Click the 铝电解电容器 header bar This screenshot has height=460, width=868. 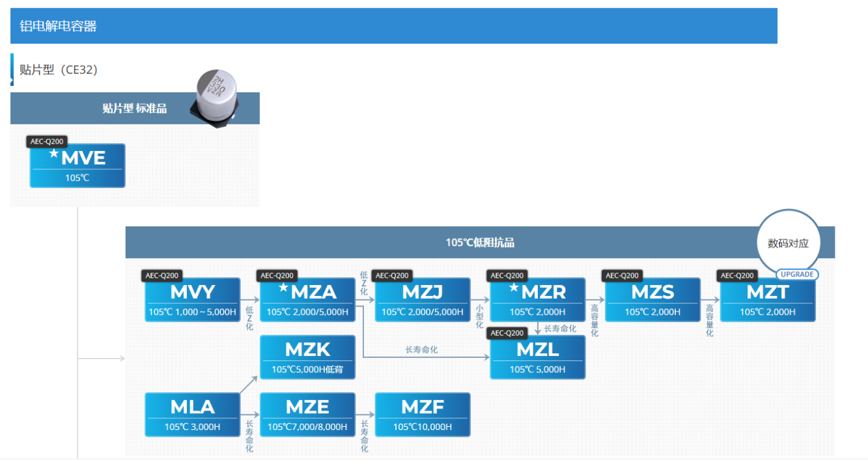click(393, 26)
